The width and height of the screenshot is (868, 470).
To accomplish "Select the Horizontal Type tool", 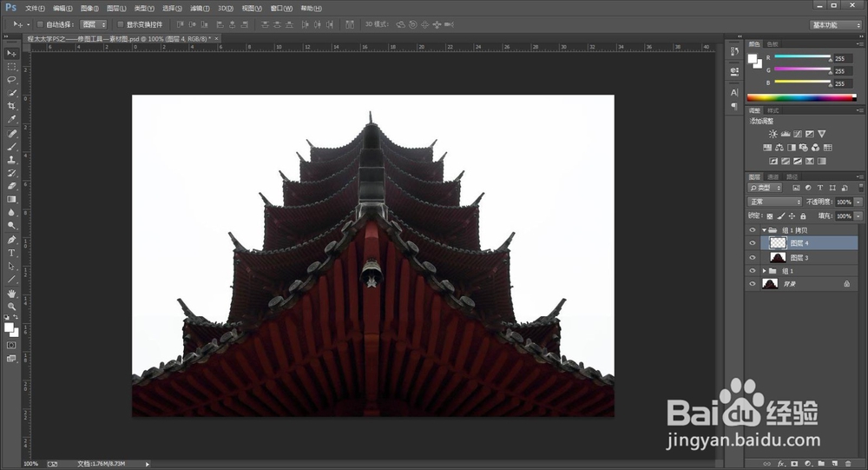I will pos(12,253).
